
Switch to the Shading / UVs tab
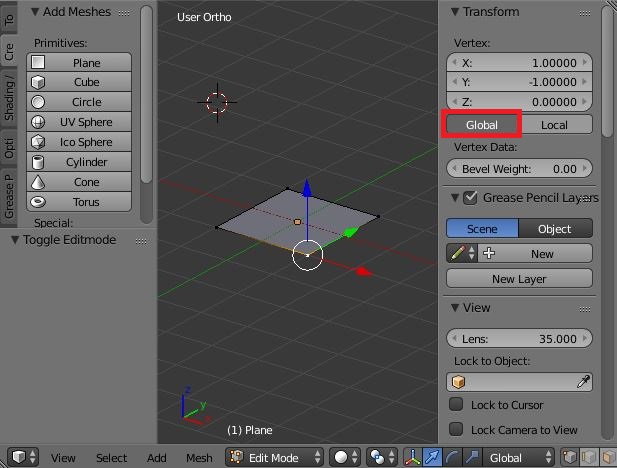coord(9,99)
